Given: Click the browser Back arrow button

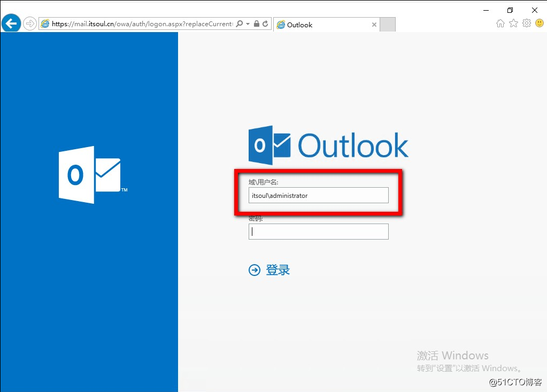Looking at the screenshot, I should pos(11,24).
